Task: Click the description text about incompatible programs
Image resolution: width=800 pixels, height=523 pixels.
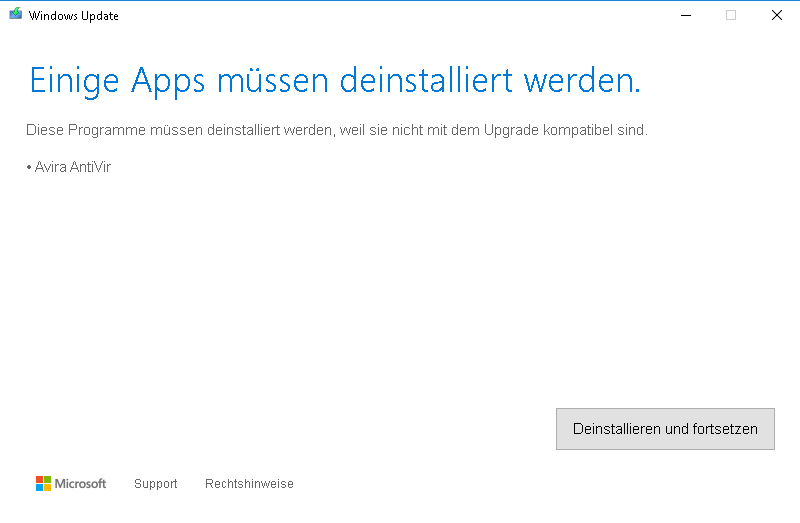Action: (337, 130)
